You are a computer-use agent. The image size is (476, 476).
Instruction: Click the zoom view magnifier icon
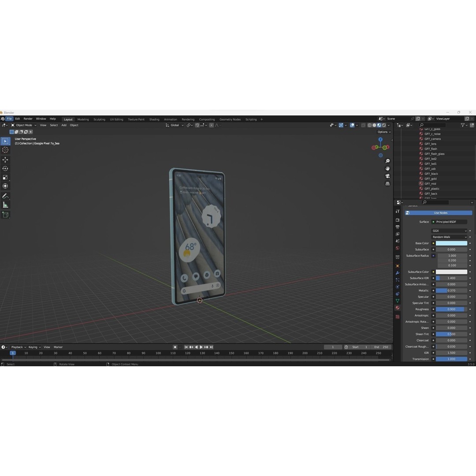click(388, 161)
